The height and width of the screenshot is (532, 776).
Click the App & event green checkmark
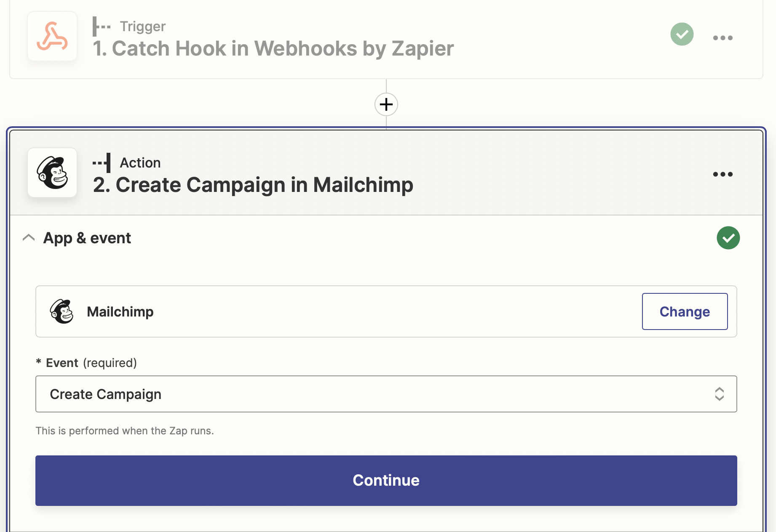[728, 238]
